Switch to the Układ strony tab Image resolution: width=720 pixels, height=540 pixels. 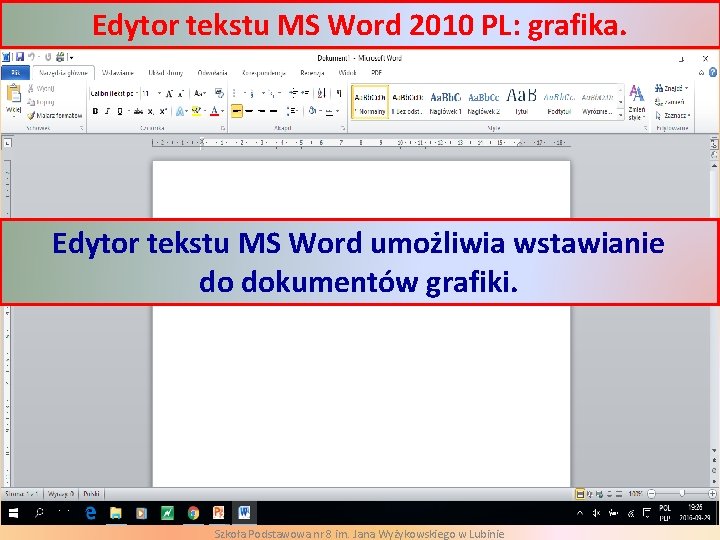pyautogui.click(x=166, y=73)
